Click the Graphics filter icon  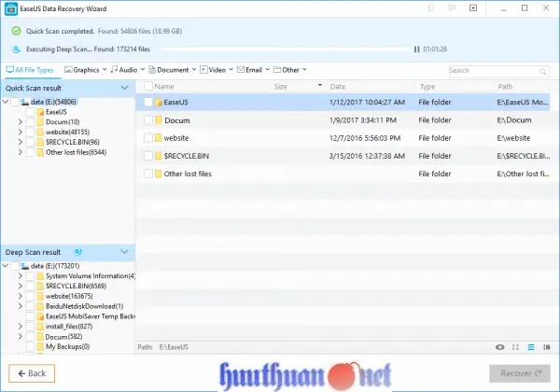click(x=68, y=70)
